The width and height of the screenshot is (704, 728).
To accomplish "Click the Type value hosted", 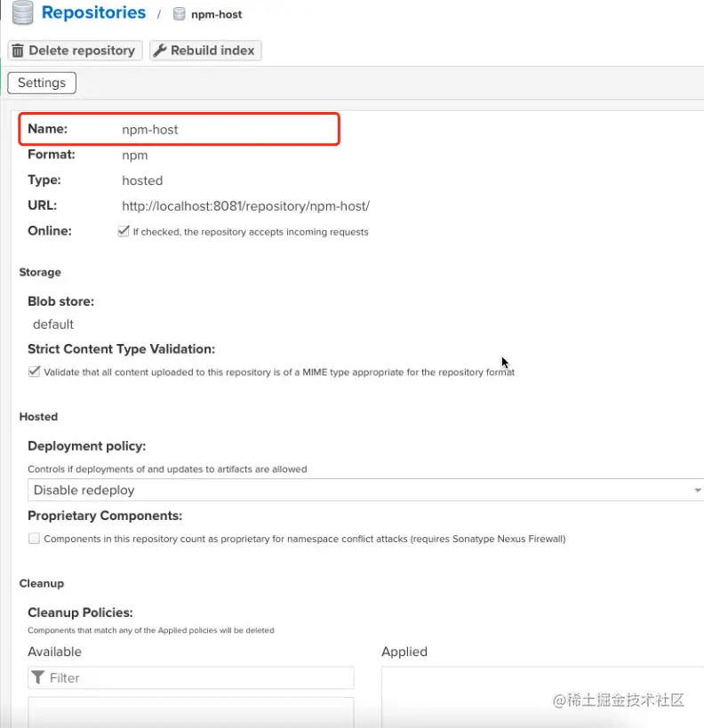I will point(142,180).
